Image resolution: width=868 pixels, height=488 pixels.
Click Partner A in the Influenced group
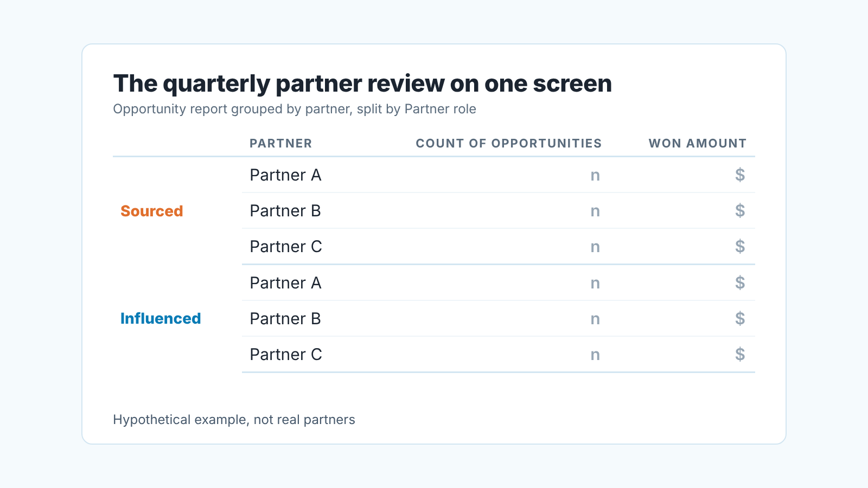pyautogui.click(x=285, y=283)
